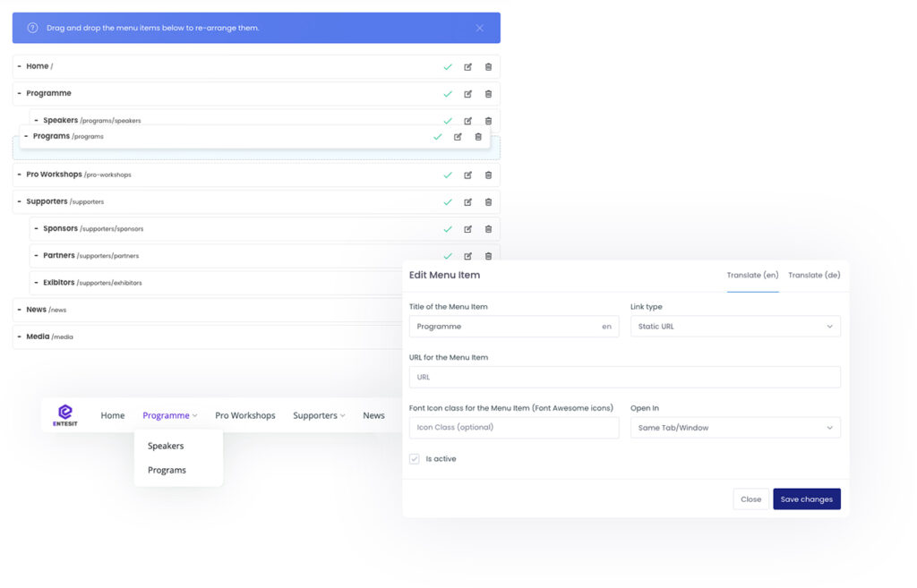Switch to the Translate (de) tab
The height and width of the screenshot is (588, 917).
[813, 276]
